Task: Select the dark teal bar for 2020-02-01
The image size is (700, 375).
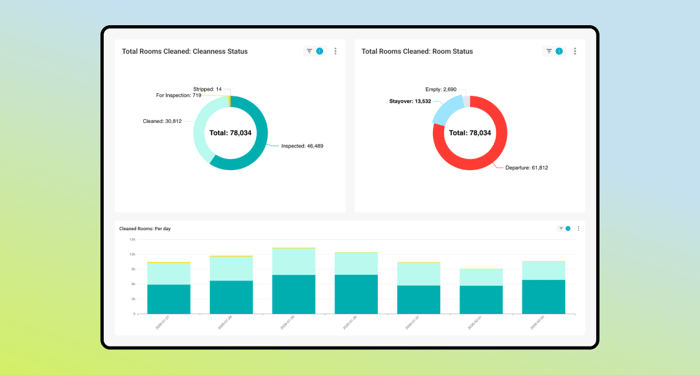Action: 481,300
